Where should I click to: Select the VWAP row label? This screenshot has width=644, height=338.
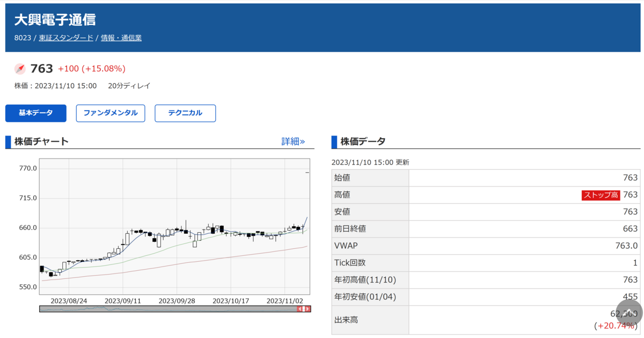[x=370, y=246]
